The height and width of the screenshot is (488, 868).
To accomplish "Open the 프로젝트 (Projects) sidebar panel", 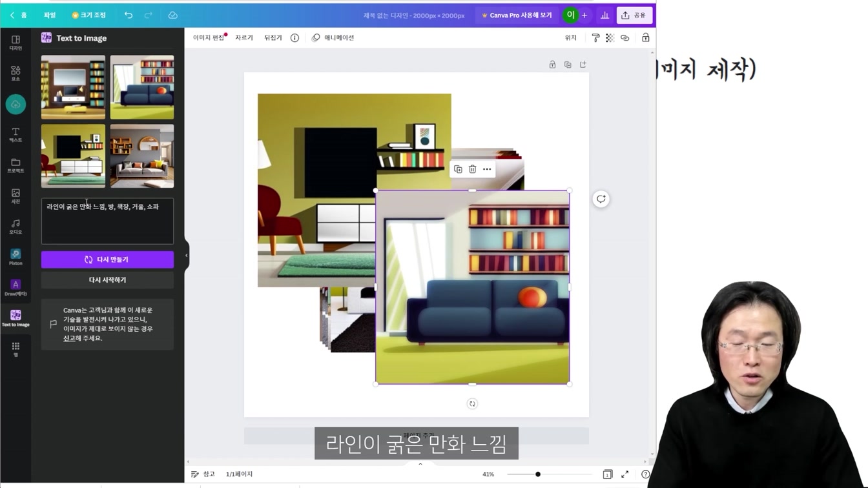I will [x=15, y=165].
